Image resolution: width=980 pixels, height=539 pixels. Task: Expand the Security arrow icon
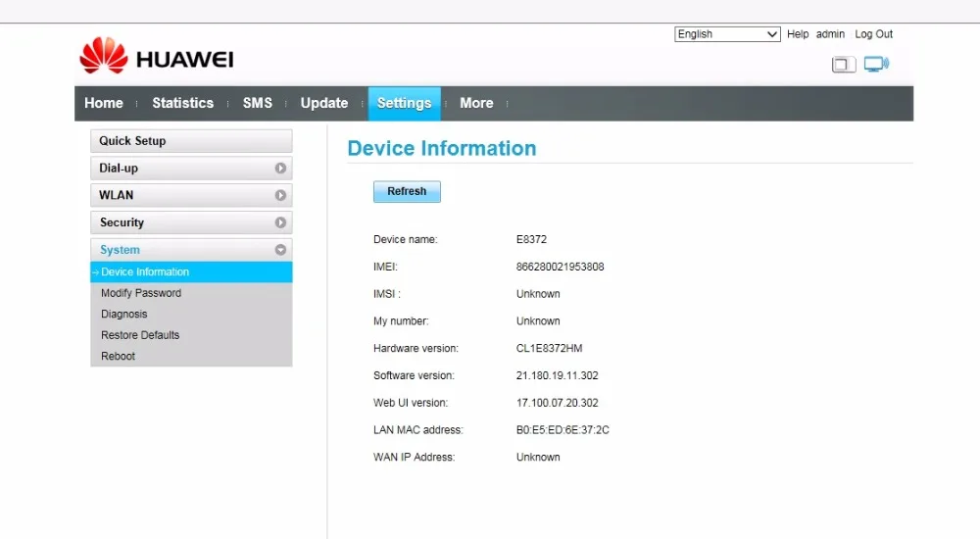[280, 222]
